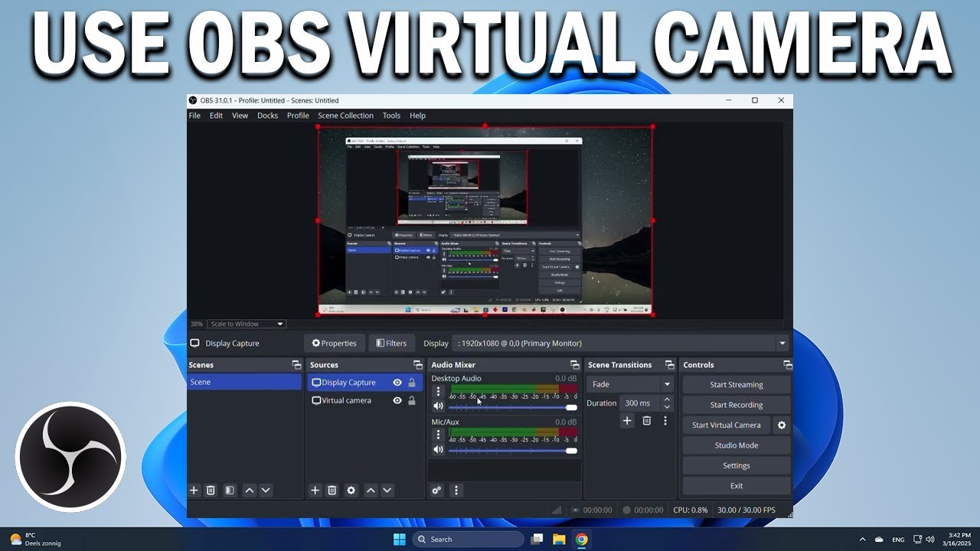Image resolution: width=980 pixels, height=551 pixels.
Task: Open the Scene Collection menu
Action: pyautogui.click(x=345, y=116)
